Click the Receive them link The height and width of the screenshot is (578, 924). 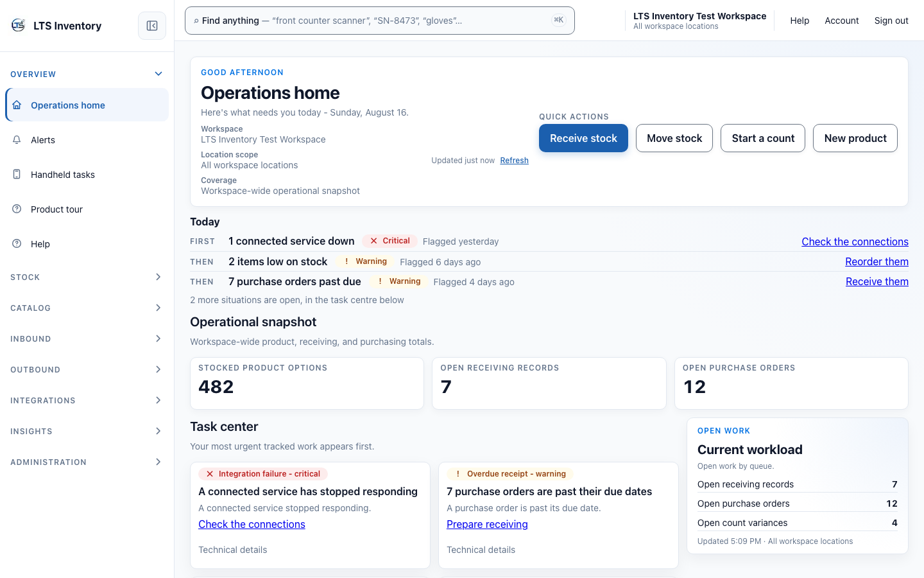[x=877, y=281]
